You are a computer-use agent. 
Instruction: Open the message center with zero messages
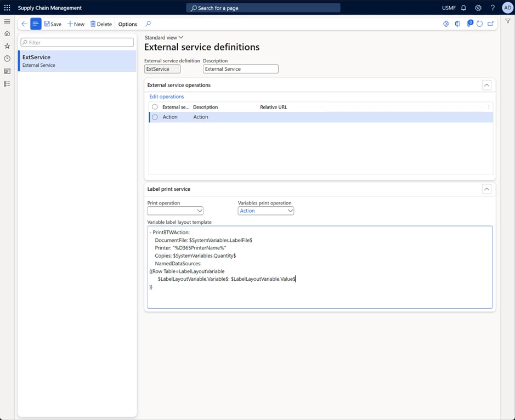[x=468, y=24]
